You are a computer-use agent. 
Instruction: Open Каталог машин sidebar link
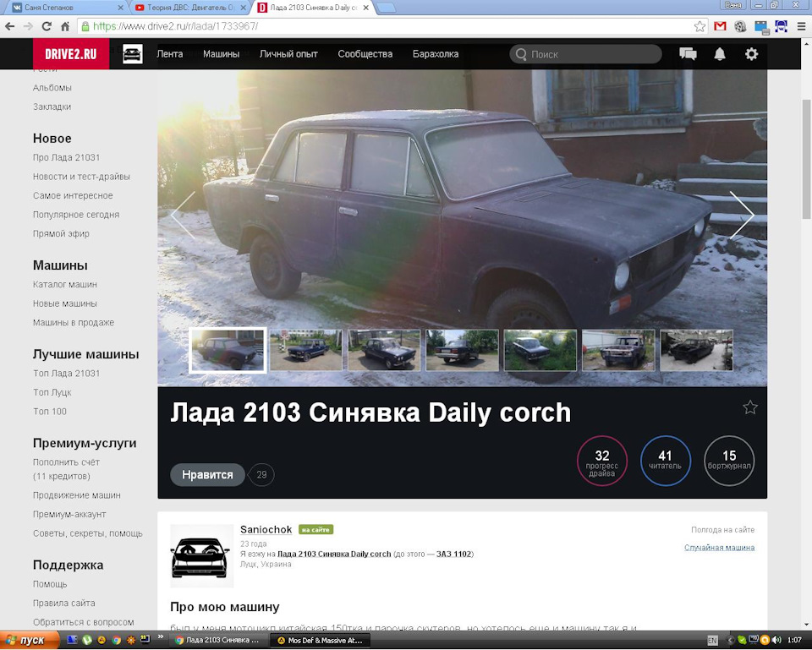coord(65,284)
